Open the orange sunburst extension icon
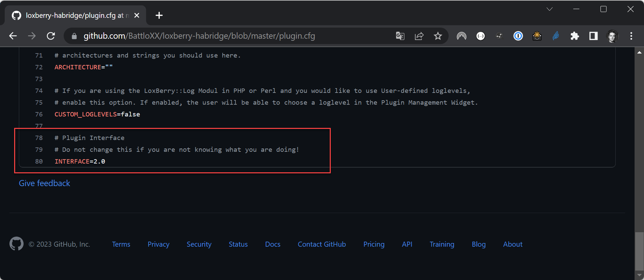Screen dimensions: 644x280 click(x=537, y=36)
